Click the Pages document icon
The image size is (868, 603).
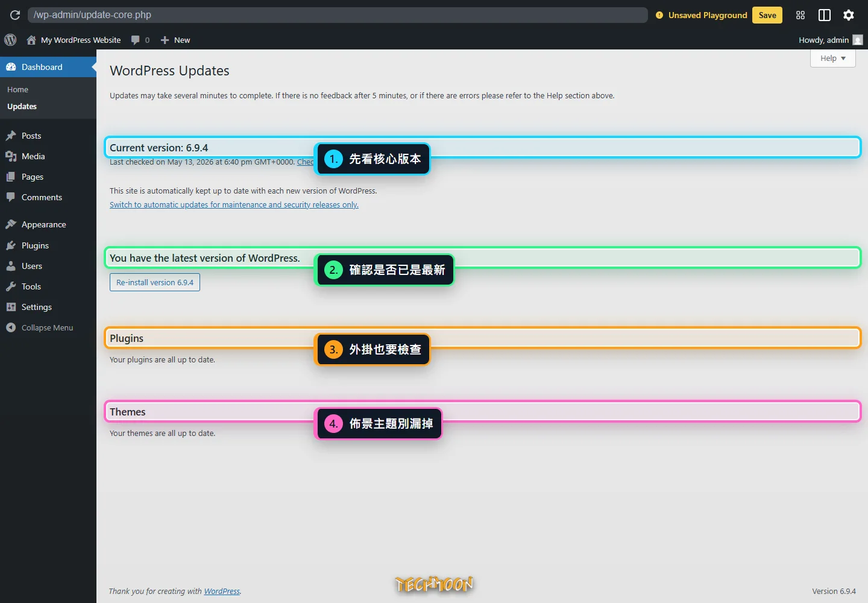pyautogui.click(x=11, y=177)
